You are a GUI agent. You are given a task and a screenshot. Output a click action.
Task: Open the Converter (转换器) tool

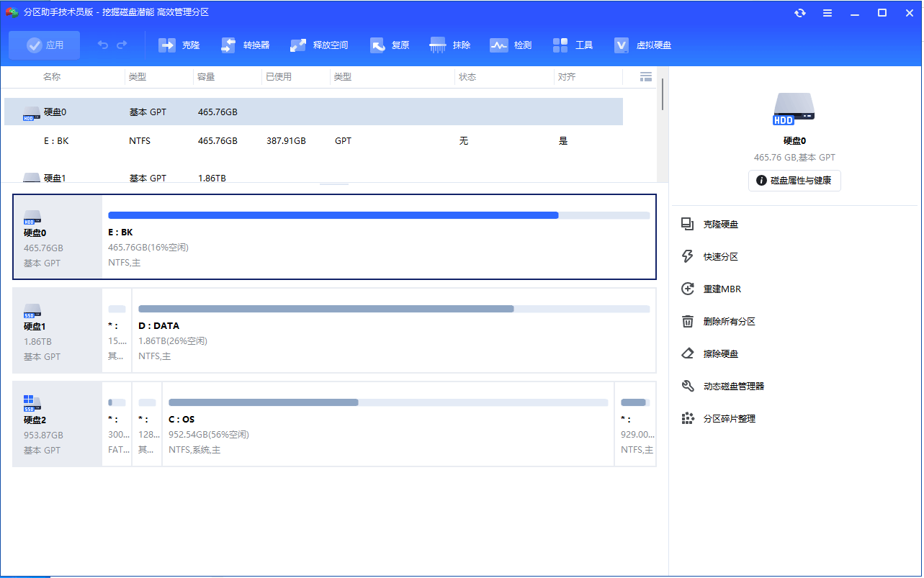click(x=229, y=45)
